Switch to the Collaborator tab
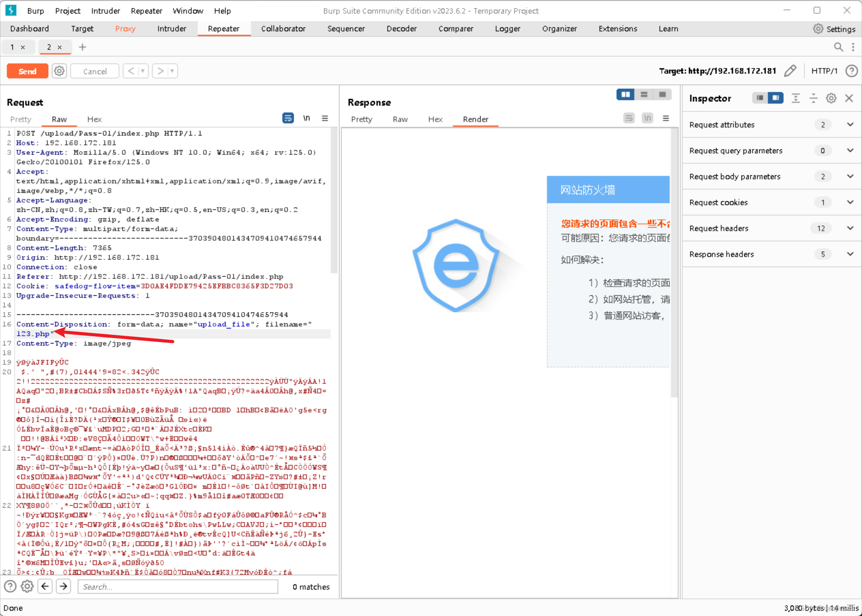Image resolution: width=862 pixels, height=616 pixels. (283, 29)
